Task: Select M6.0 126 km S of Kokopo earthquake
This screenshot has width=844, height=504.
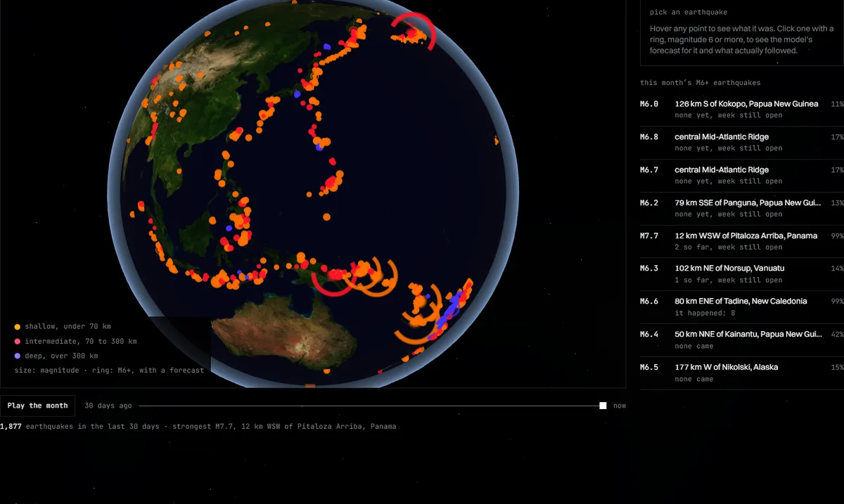Action: (x=741, y=109)
